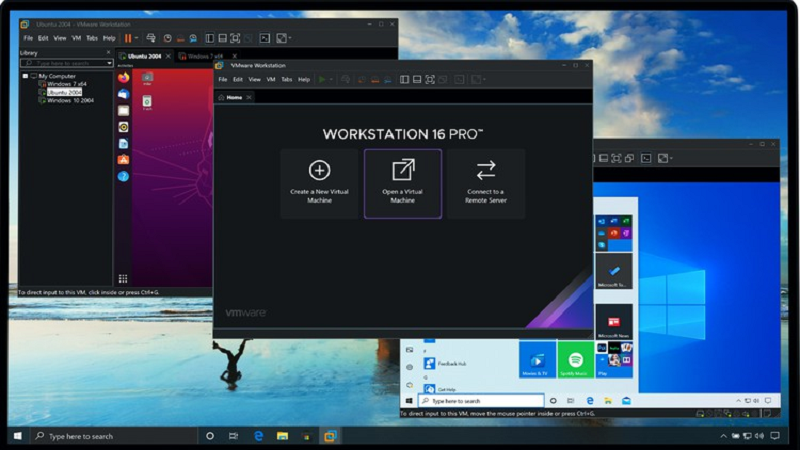Image resolution: width=800 pixels, height=450 pixels.
Task: Select Windows 10 2004 in the Library tree
Action: pyautogui.click(x=70, y=100)
